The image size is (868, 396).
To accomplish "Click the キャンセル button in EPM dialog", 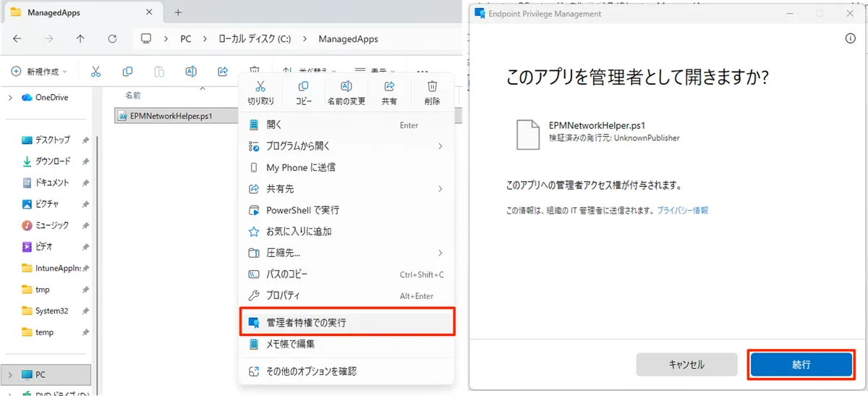I will coord(686,365).
